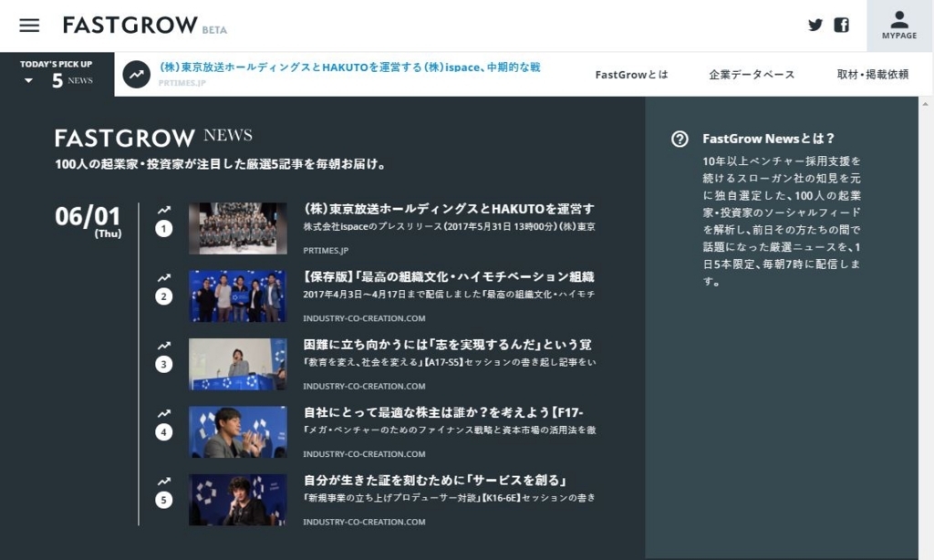Click the FASTGROW logo
The image size is (934, 560).
tap(130, 25)
